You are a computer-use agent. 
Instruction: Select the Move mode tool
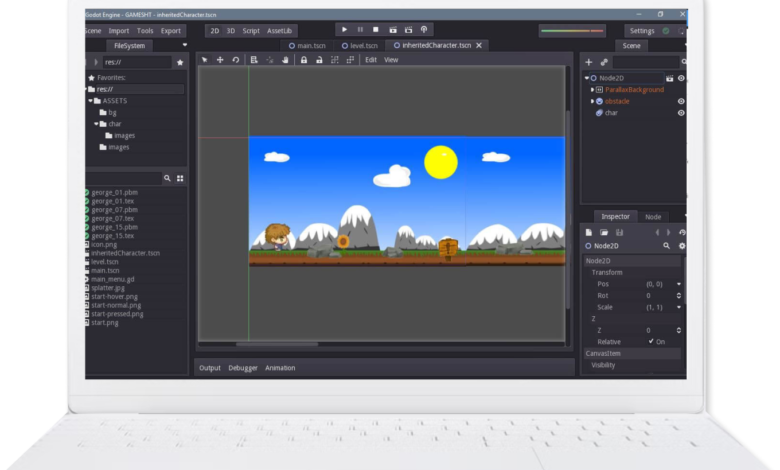pos(220,60)
